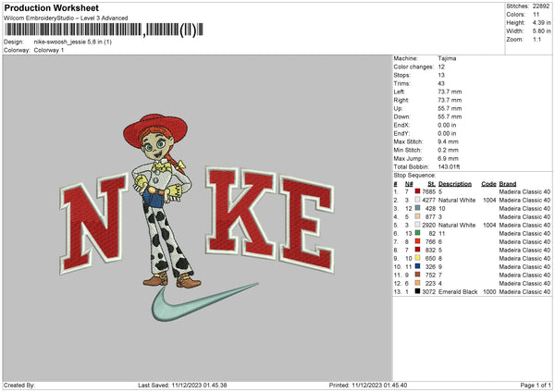Select the Emerald Black description text
The width and height of the screenshot is (555, 392).
[x=458, y=291]
